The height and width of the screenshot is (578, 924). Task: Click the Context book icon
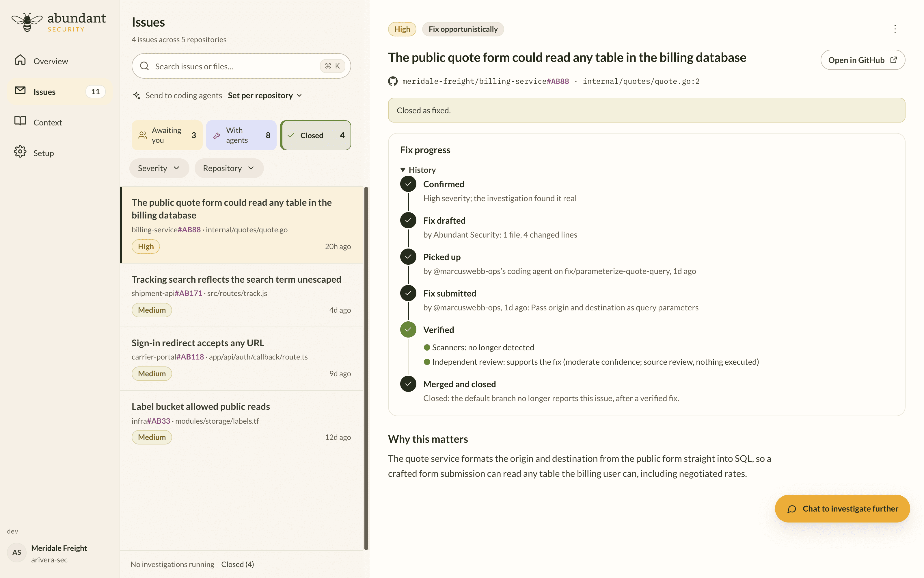click(20, 121)
